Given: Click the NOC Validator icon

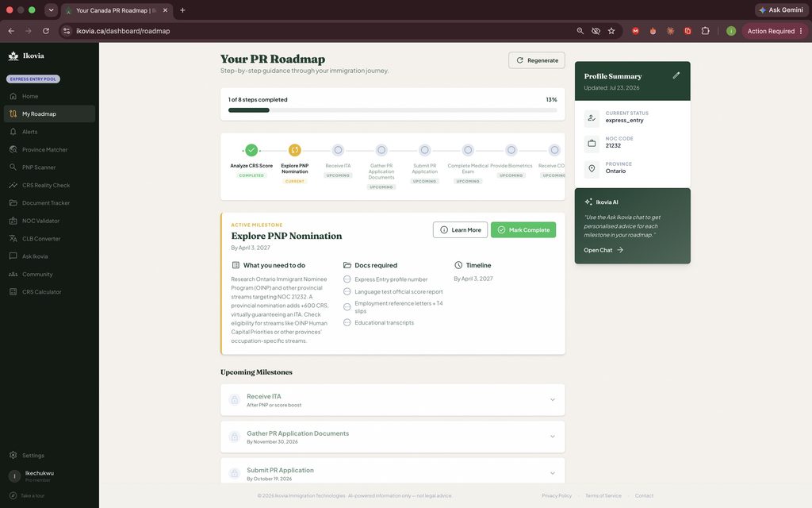Looking at the screenshot, I should 13,221.
